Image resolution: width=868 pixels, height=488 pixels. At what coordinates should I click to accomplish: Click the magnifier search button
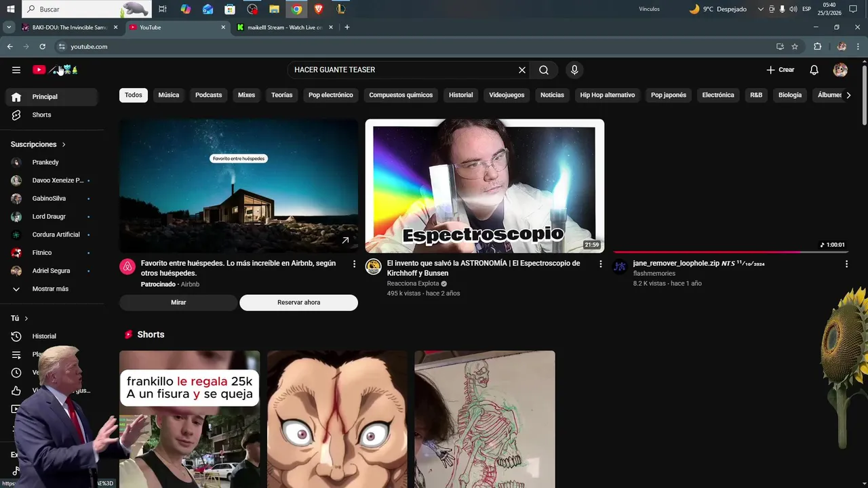click(x=544, y=70)
